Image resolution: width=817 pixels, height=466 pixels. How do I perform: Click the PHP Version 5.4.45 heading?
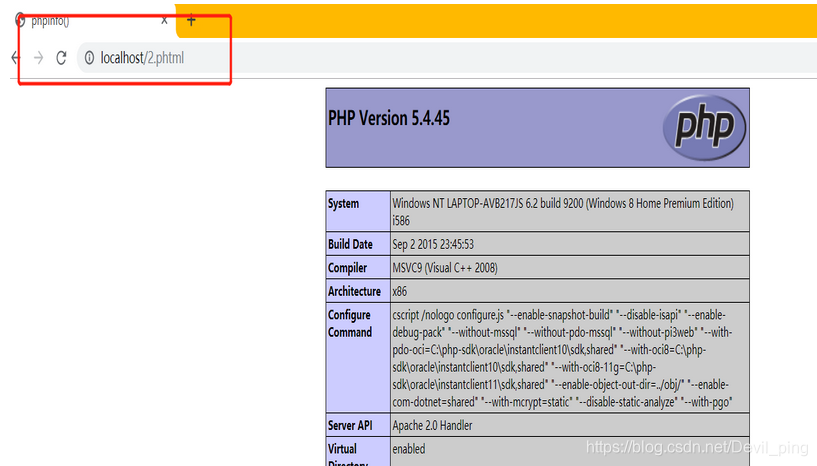click(x=389, y=118)
